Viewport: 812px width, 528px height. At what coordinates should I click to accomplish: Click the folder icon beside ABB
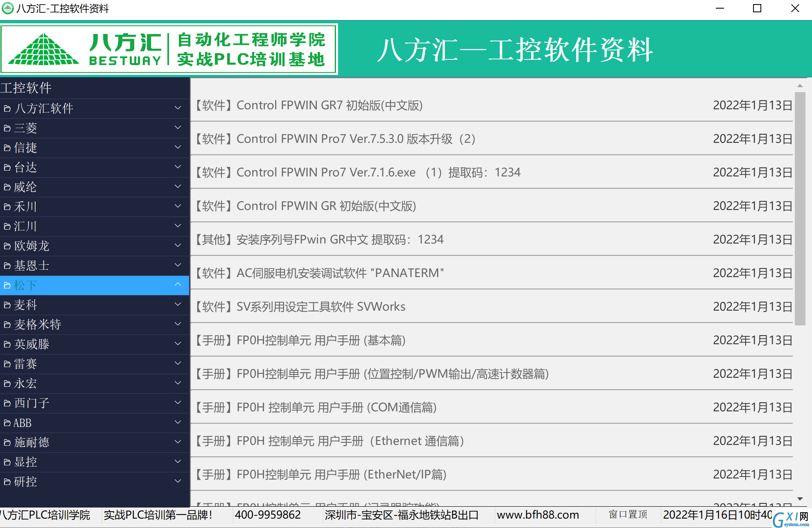(7, 423)
